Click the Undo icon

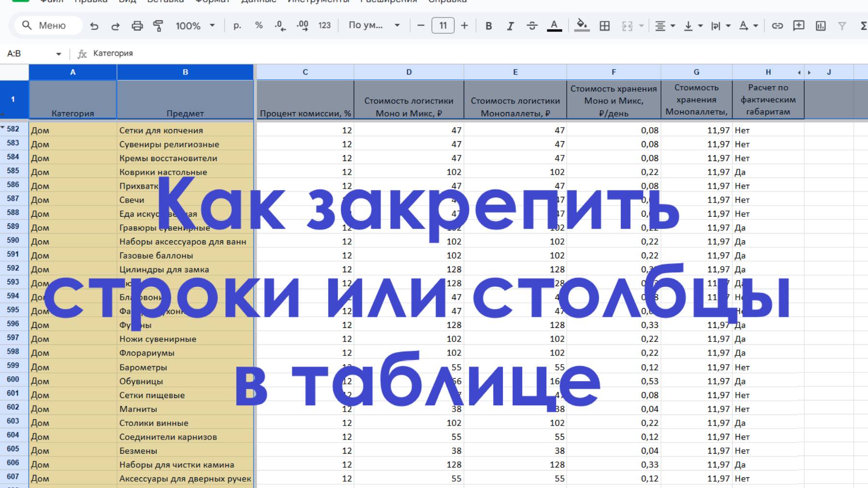tap(95, 26)
